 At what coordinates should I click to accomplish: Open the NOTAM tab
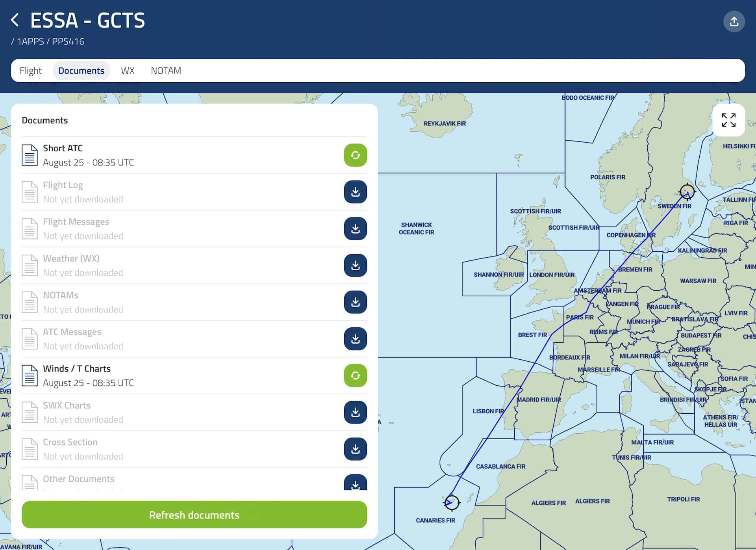[166, 71]
